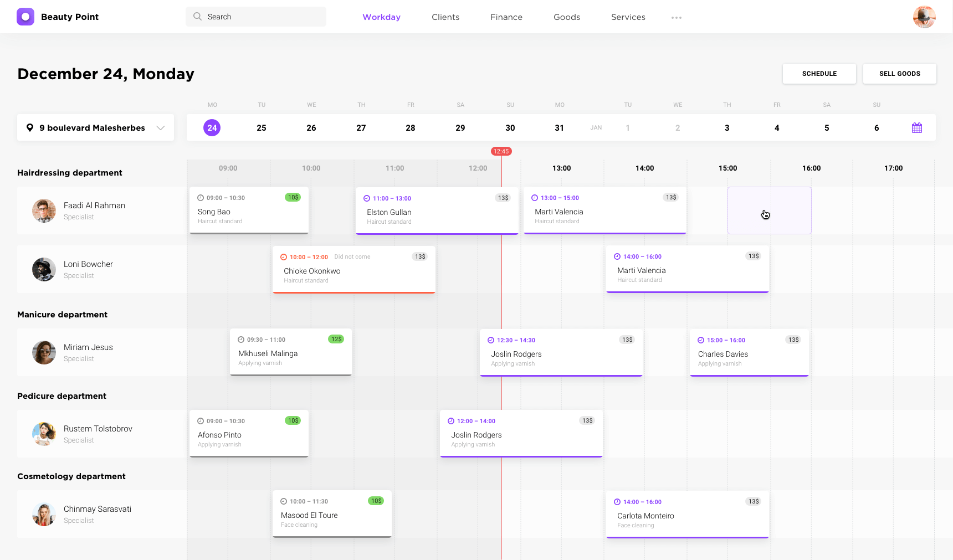Screen dimensions: 953x560
Task: Click the clock icon on Carlota Monteiro's appointment
Action: click(617, 502)
